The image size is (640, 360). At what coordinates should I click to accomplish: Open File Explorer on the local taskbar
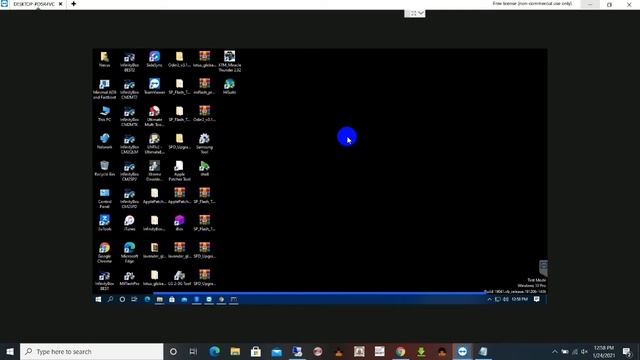(x=235, y=351)
